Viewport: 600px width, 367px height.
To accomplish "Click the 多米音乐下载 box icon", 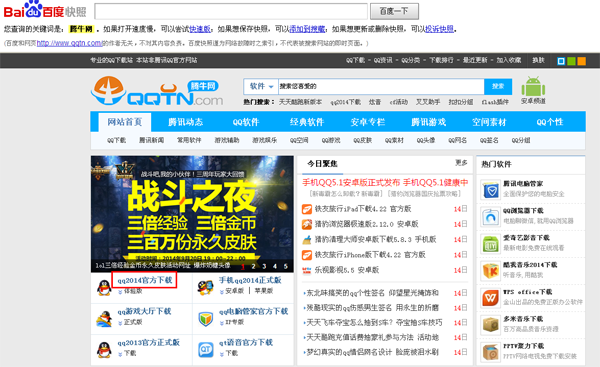I will pos(491,326).
